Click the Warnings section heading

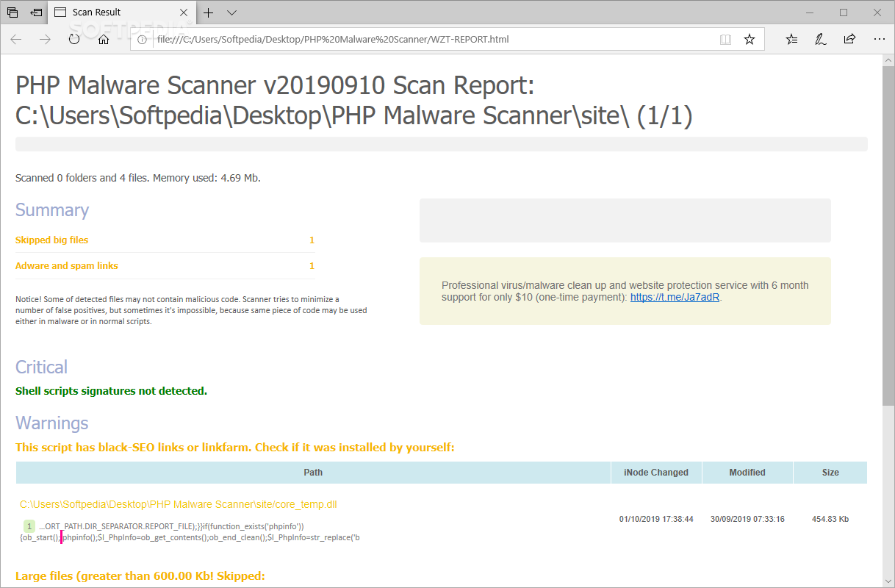[52, 423]
